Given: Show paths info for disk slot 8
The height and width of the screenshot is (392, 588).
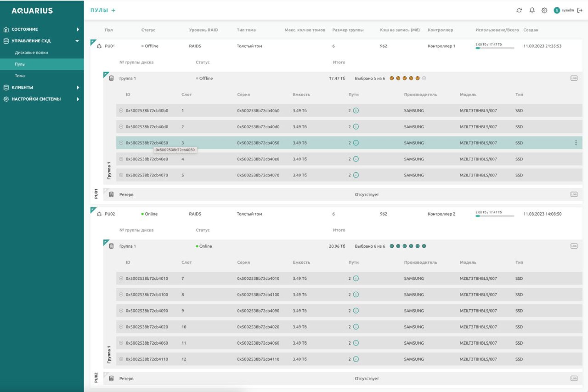Looking at the screenshot, I should pyautogui.click(x=356, y=295).
